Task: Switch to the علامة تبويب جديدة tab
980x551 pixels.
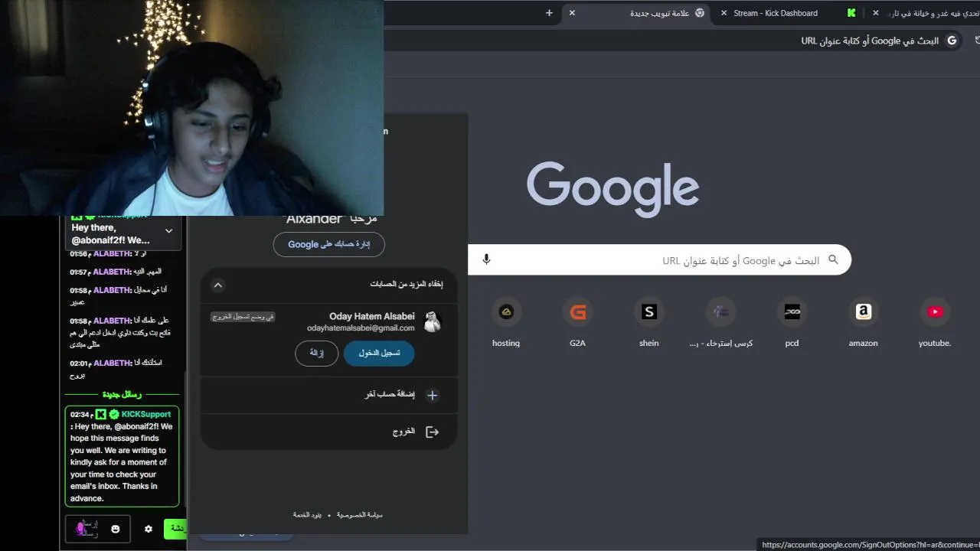Action: 635,13
